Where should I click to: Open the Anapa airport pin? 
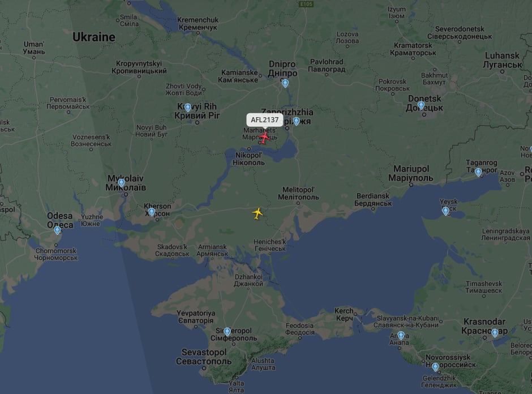click(x=401, y=336)
